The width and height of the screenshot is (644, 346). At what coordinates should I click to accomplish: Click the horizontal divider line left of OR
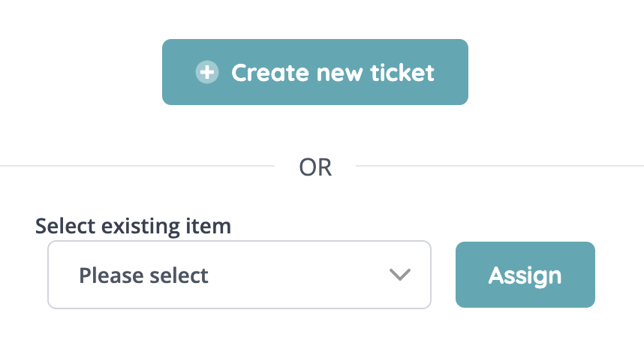click(x=135, y=166)
